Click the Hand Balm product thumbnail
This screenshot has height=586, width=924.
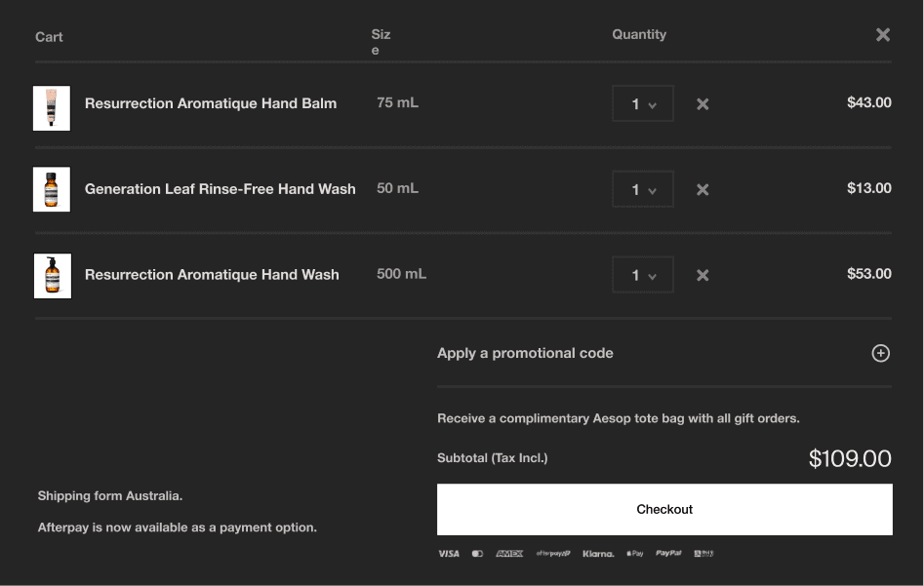(x=52, y=108)
